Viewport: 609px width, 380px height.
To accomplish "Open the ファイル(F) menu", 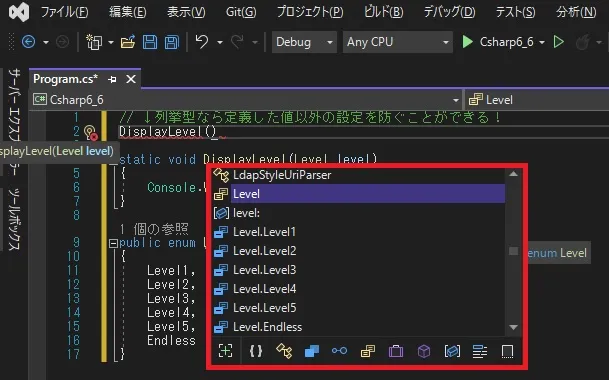I will pyautogui.click(x=64, y=12).
